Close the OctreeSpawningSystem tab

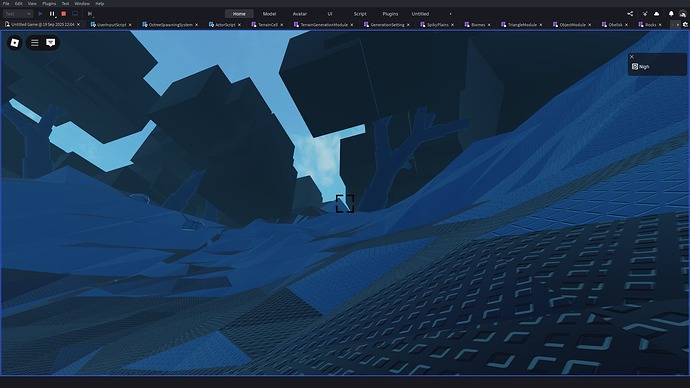pos(196,25)
